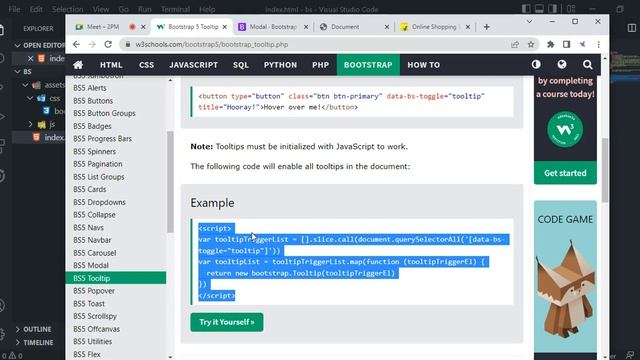Go back with browser back arrow
The height and width of the screenshot is (360, 640).
(x=76, y=44)
